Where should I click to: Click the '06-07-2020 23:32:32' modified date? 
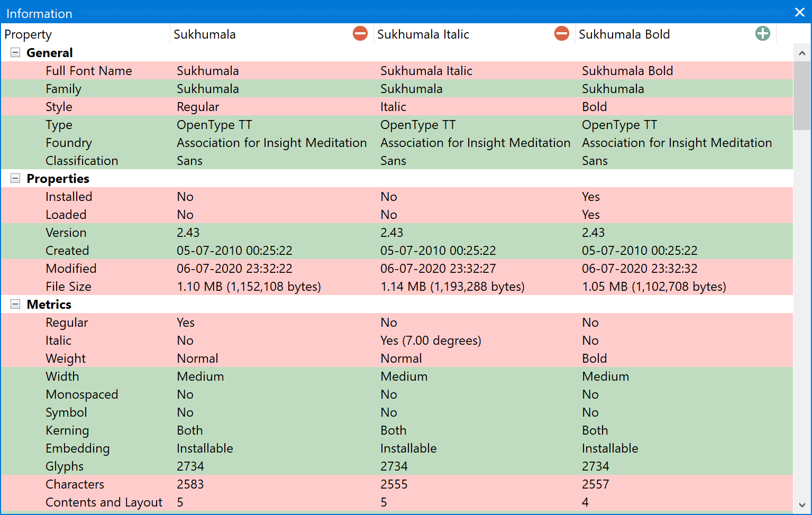click(640, 269)
